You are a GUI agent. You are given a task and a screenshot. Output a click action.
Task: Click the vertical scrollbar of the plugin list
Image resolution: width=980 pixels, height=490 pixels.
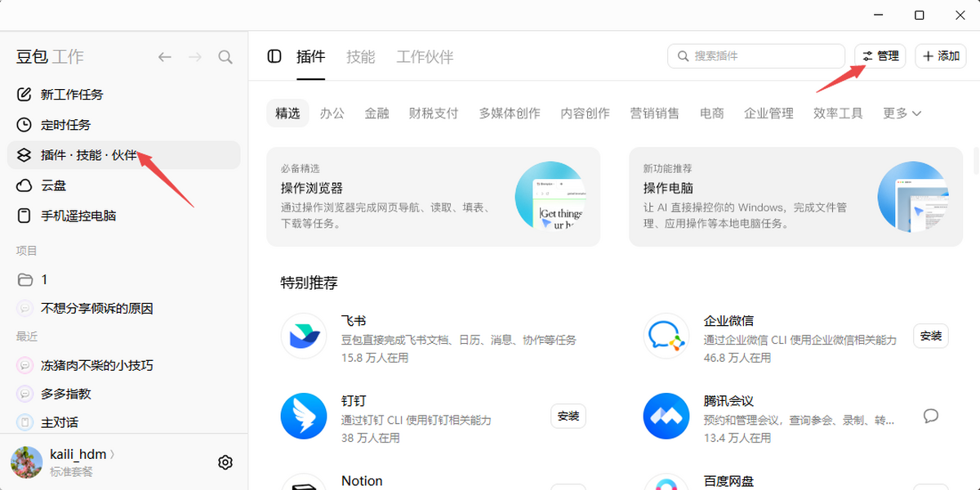tap(976, 161)
